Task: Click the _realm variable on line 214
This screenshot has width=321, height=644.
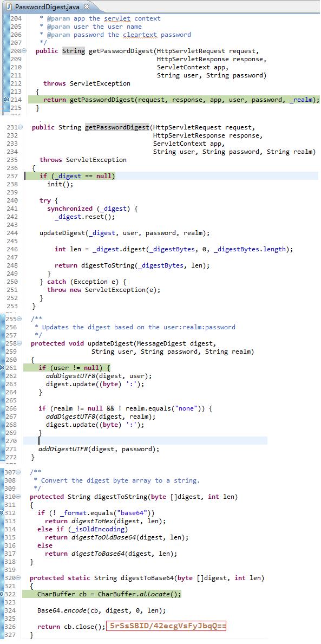Action: [x=301, y=100]
